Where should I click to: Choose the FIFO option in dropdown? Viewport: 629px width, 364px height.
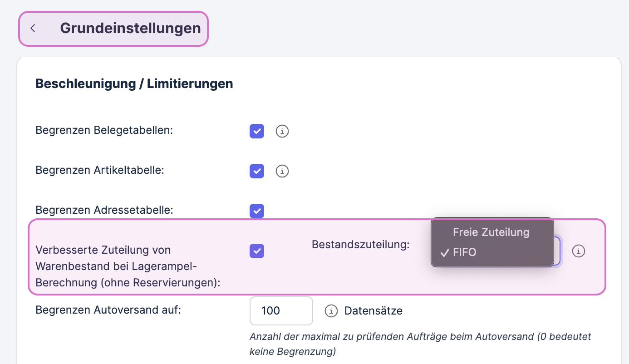(x=465, y=252)
